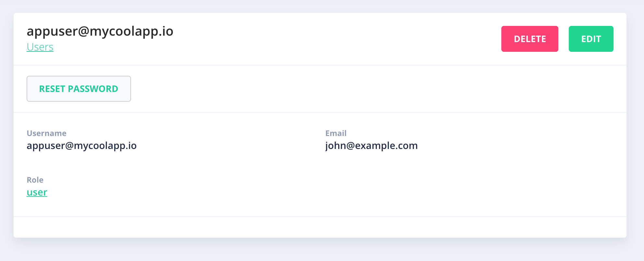Edit the appuser@mycoolapp.io record

(591, 39)
